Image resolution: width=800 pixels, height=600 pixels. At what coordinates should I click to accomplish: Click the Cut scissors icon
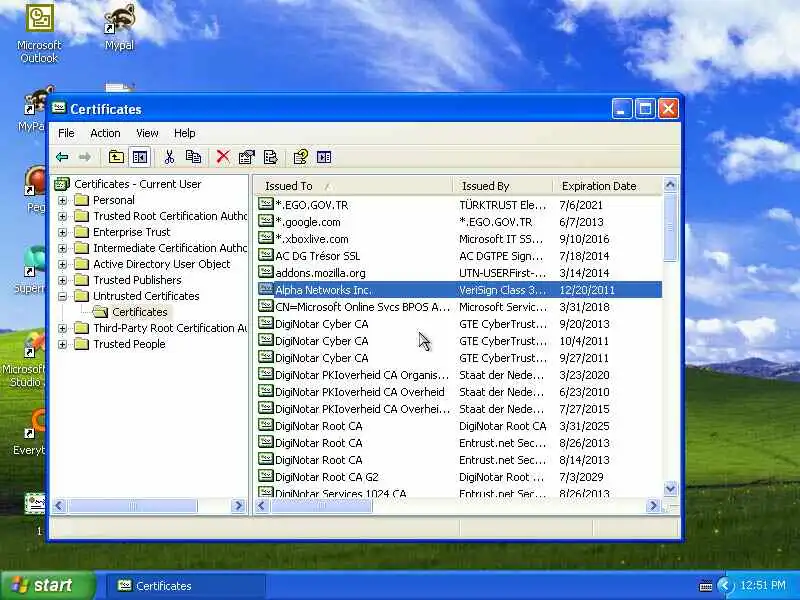point(169,157)
